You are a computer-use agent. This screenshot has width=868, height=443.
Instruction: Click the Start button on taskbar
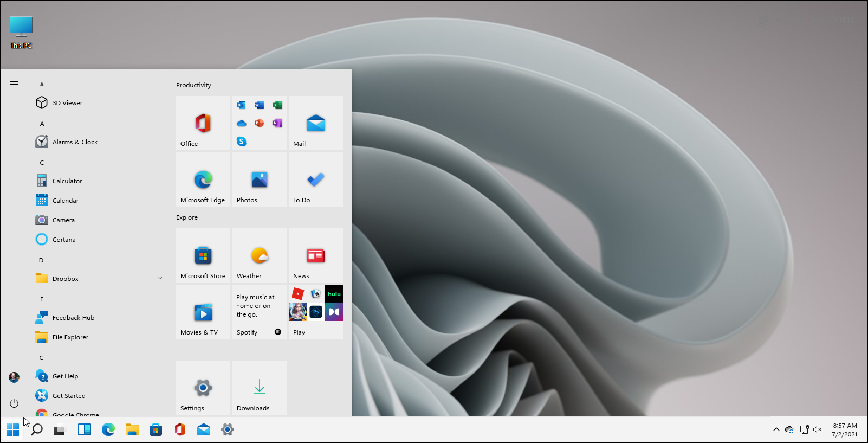click(x=13, y=430)
